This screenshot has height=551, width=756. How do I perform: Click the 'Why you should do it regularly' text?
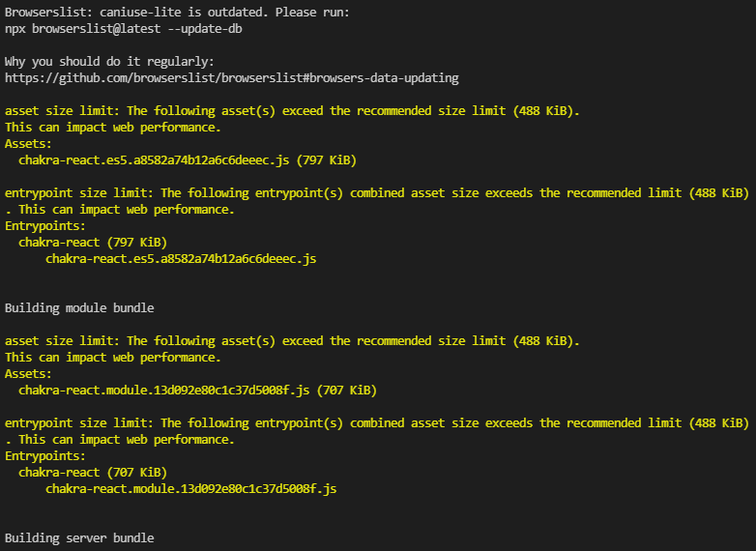[x=109, y=61]
